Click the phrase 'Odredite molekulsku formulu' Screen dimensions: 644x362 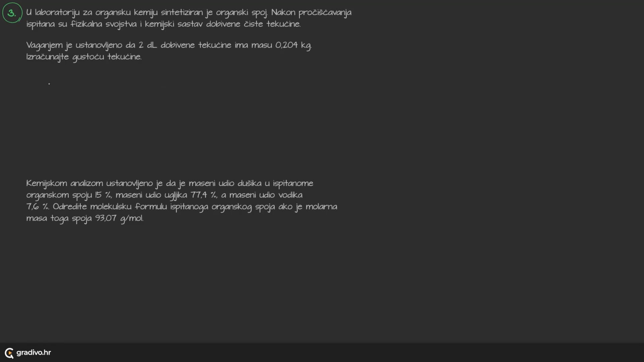click(110, 206)
